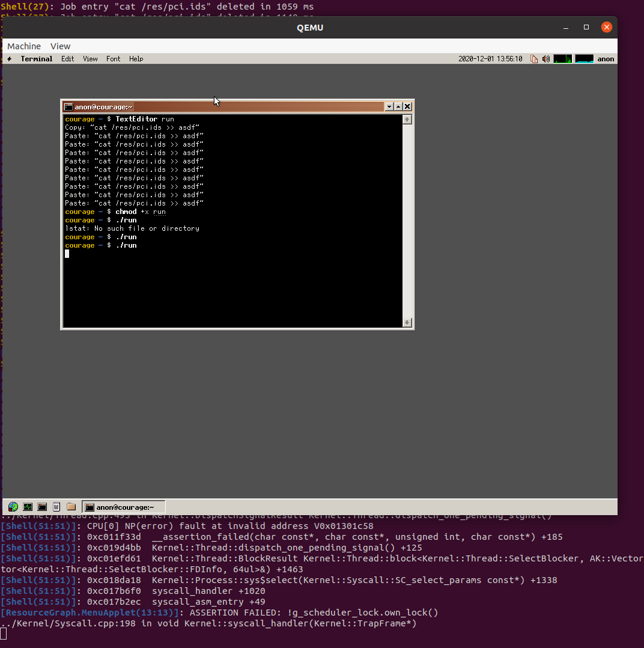644x648 pixels.
Task: Maximize terminal using the up-arrow titlebar button
Action: (398, 106)
